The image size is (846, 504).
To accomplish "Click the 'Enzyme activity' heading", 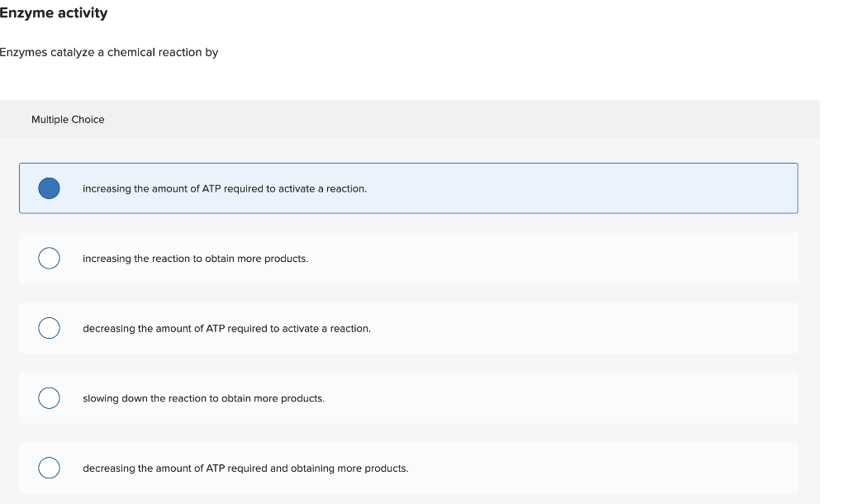I will [54, 13].
